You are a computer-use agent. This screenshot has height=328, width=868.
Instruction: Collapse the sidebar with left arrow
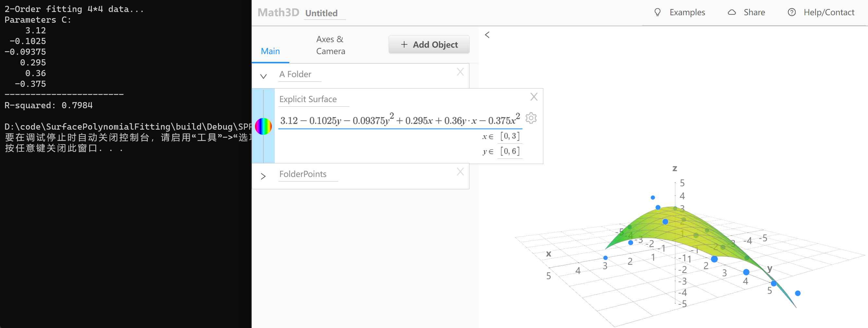[x=487, y=35]
